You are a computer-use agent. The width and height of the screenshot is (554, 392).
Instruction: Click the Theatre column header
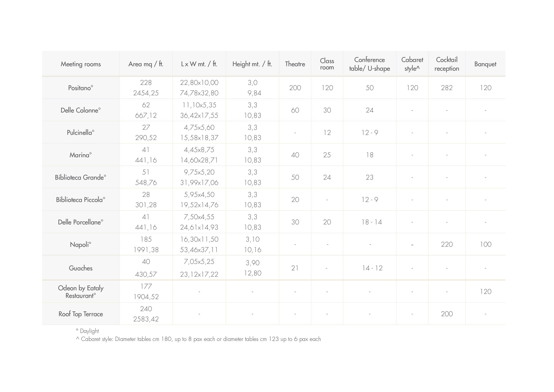pyautogui.click(x=295, y=64)
